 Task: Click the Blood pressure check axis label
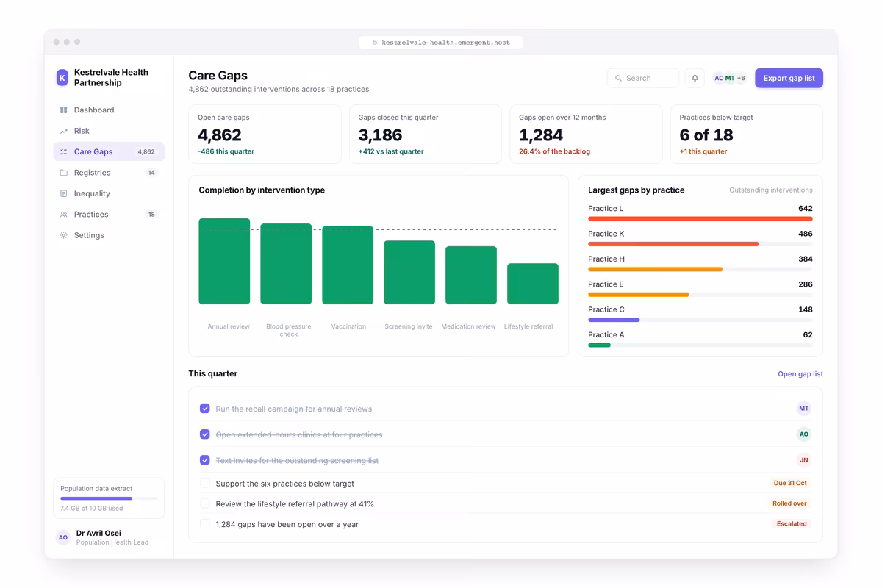point(289,331)
